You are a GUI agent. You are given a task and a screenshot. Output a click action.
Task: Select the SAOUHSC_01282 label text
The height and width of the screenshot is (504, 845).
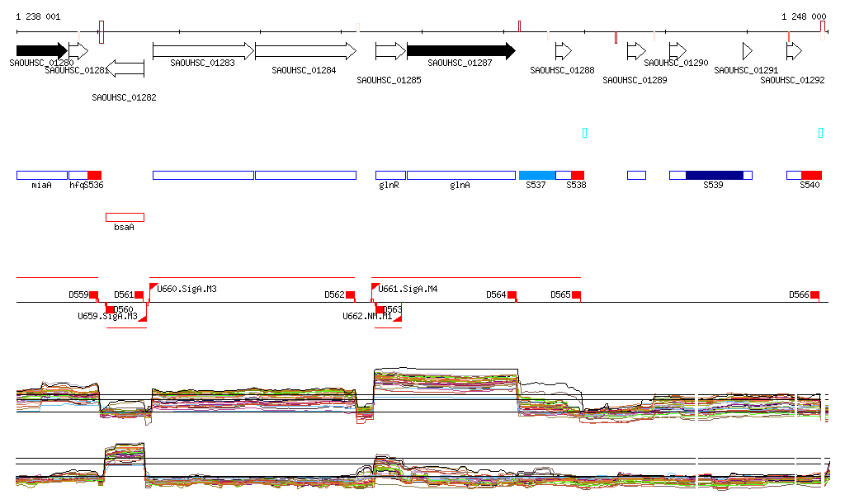[124, 97]
